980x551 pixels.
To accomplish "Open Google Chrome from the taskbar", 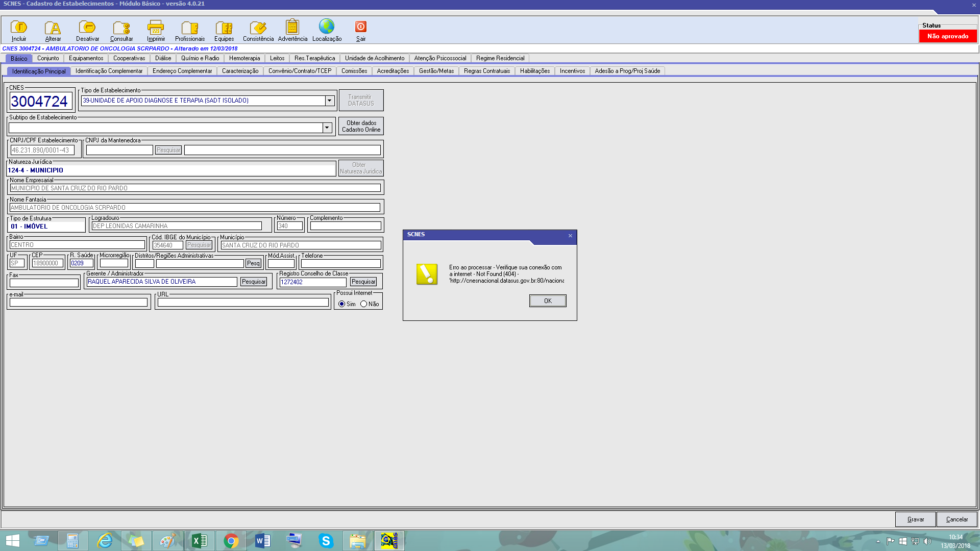I will click(x=231, y=541).
